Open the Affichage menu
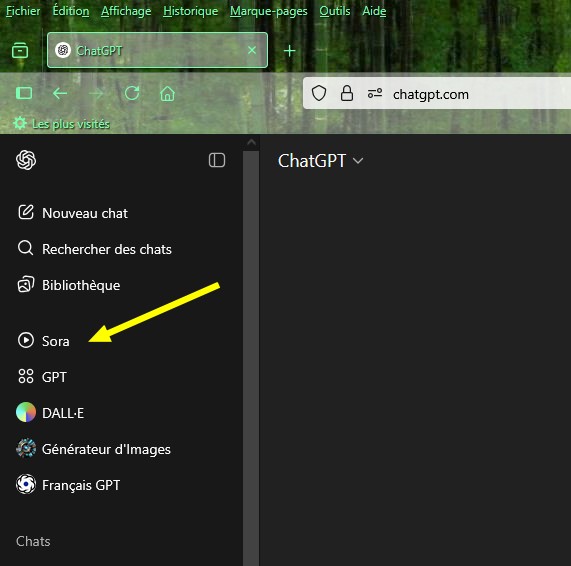This screenshot has height=566, width=571. click(x=126, y=11)
